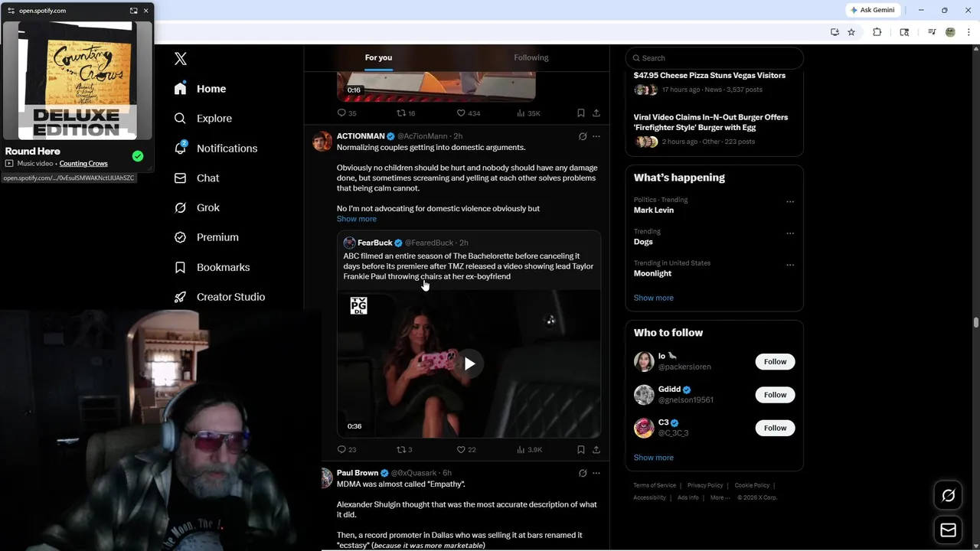Share the top post
This screenshot has height=551, width=980.
[x=596, y=113]
